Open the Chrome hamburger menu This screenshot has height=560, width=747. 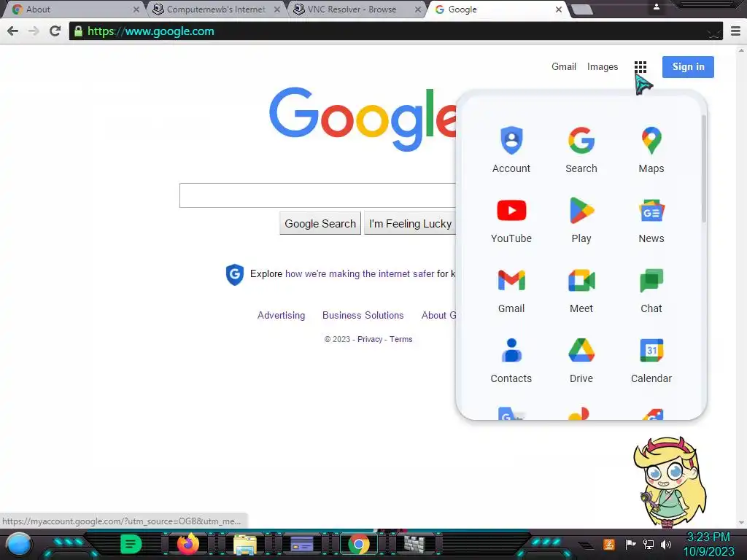735,31
